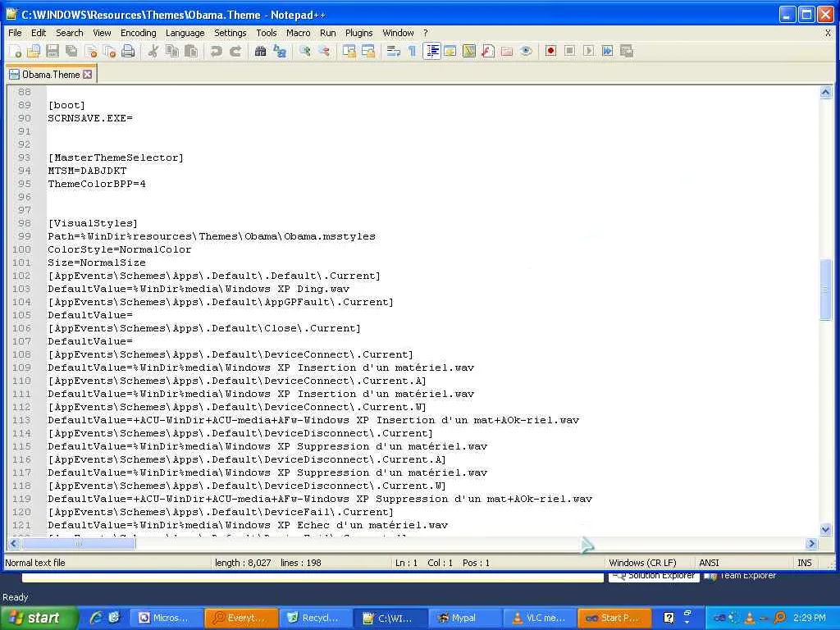The height and width of the screenshot is (630, 840).
Task: Open Replace dialog via toolbar icon
Action: click(x=280, y=51)
